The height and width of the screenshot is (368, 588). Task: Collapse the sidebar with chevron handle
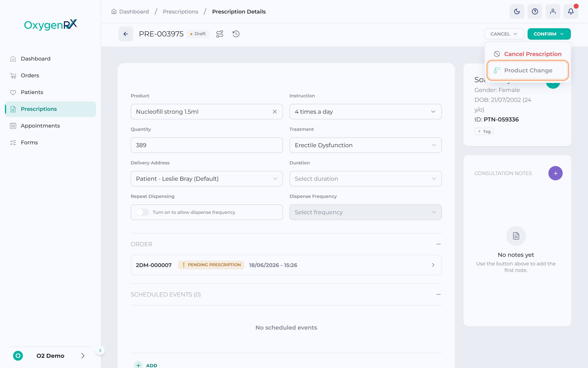tap(100, 350)
